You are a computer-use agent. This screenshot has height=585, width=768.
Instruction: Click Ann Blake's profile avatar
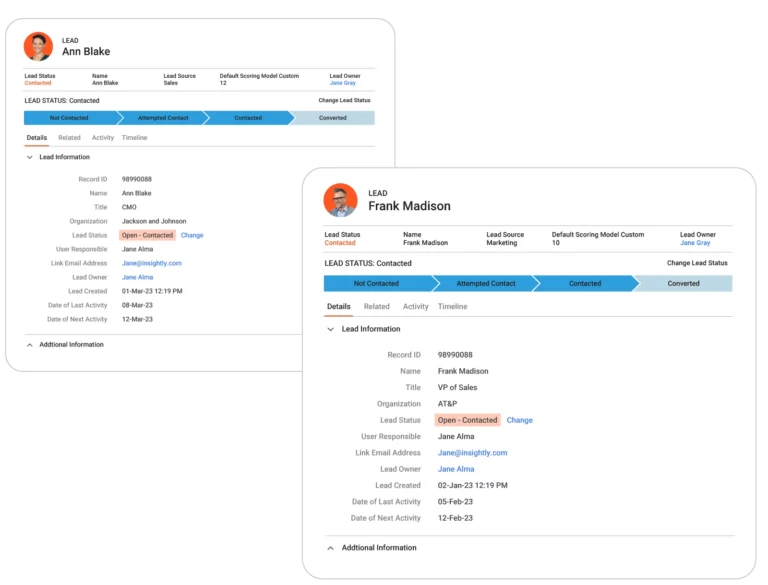point(38,46)
